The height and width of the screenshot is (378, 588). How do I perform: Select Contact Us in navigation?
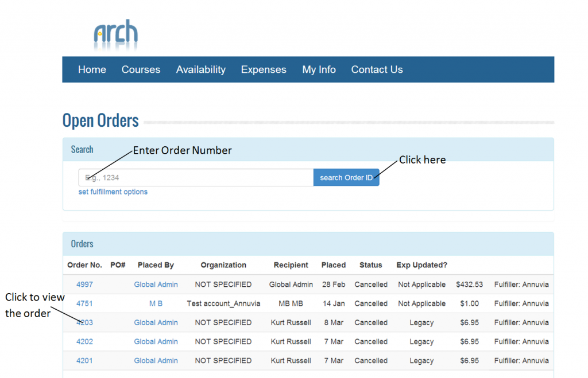(x=377, y=69)
